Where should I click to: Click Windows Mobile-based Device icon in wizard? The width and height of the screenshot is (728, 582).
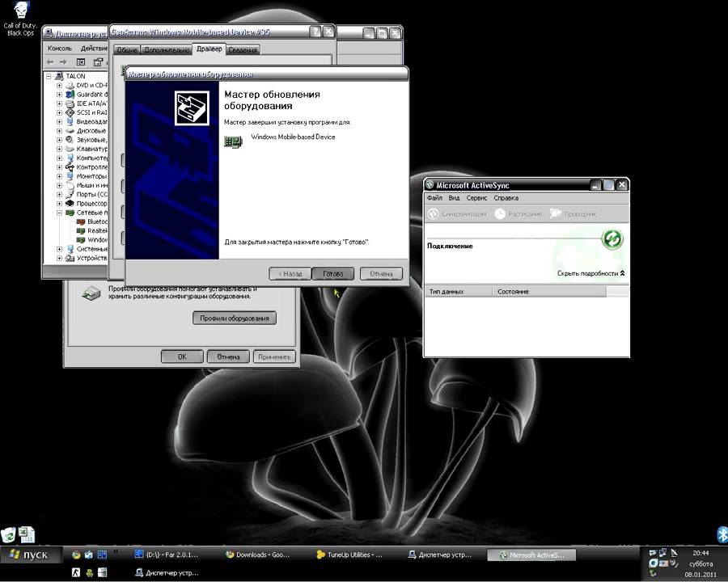click(x=234, y=141)
